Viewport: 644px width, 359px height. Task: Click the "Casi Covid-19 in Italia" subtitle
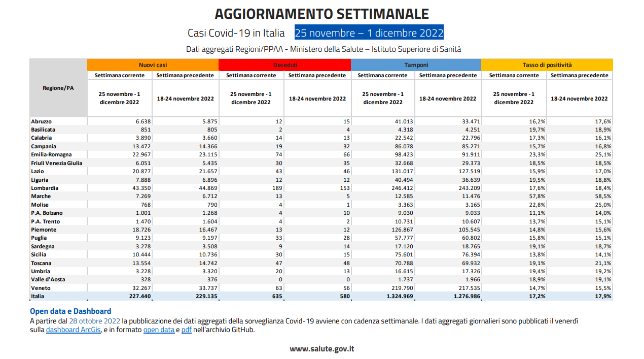(236, 33)
